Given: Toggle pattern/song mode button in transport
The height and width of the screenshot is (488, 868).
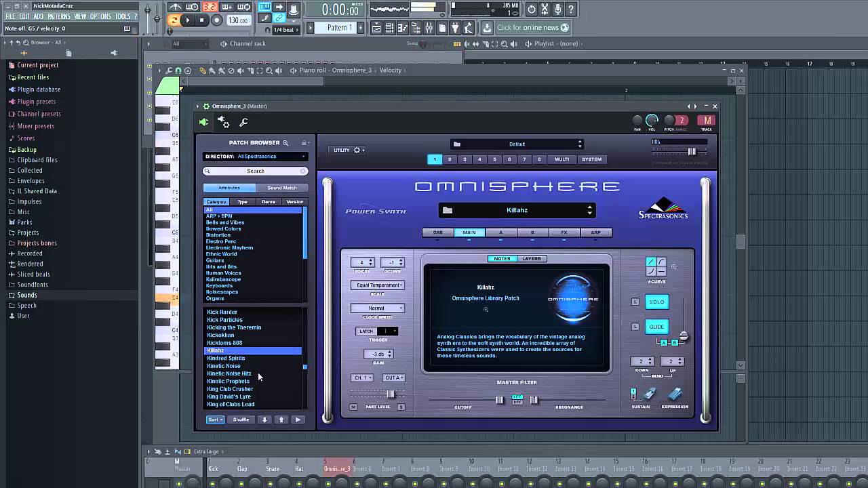Looking at the screenshot, I should 174,20.
